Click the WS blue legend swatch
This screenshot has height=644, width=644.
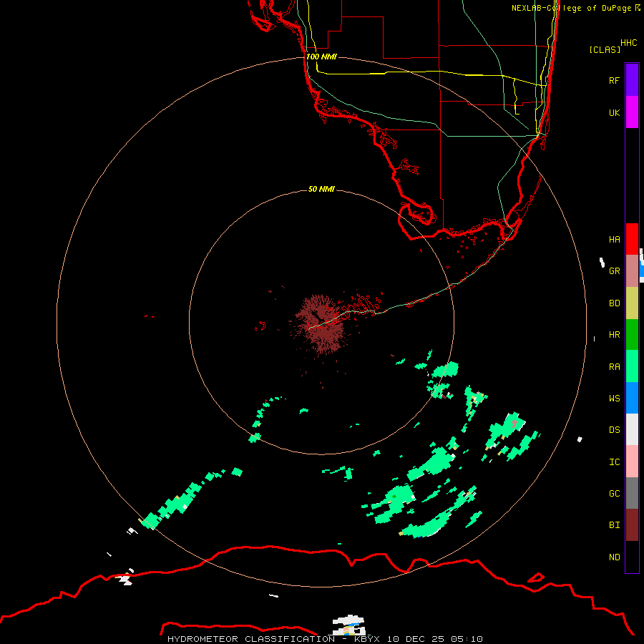(632, 398)
